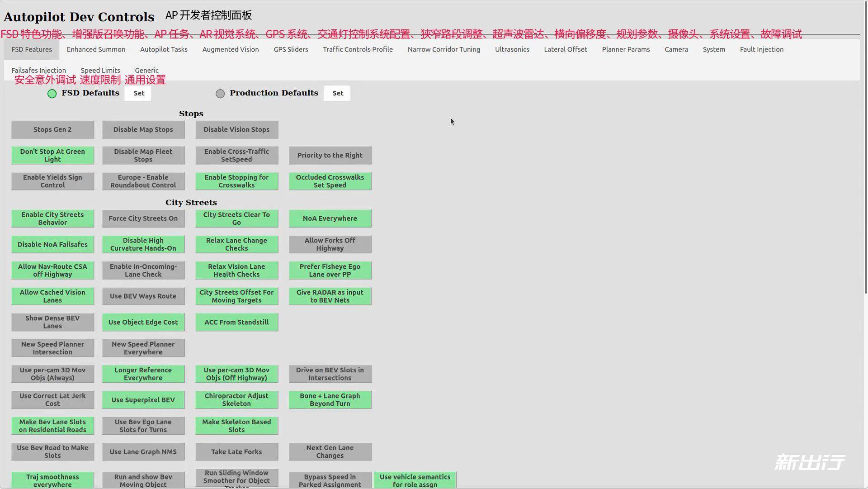Toggle Europe - Enable Roundabout Control
868x489 pixels.
pyautogui.click(x=143, y=181)
